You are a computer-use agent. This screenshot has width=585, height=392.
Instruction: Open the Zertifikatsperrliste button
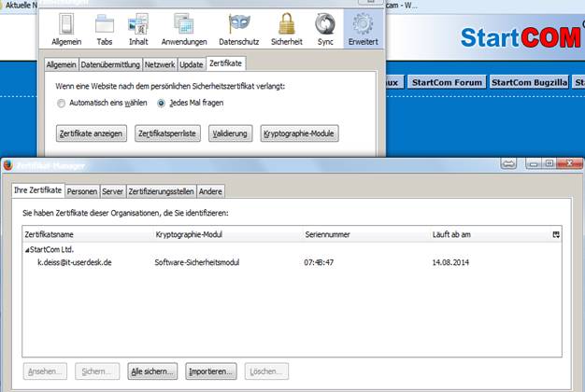[x=167, y=133]
